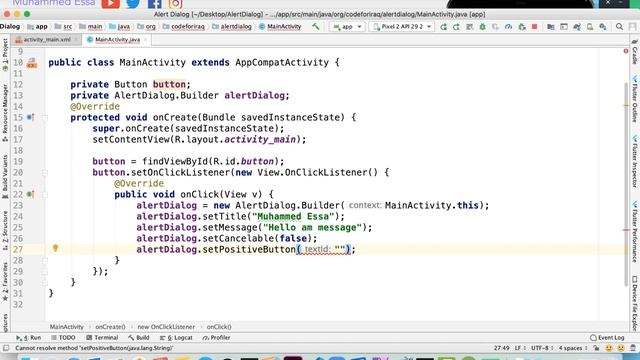Viewport: 640px width, 360px height.
Task: Open the Search Everywhere magnifier icon
Action: (619, 27)
